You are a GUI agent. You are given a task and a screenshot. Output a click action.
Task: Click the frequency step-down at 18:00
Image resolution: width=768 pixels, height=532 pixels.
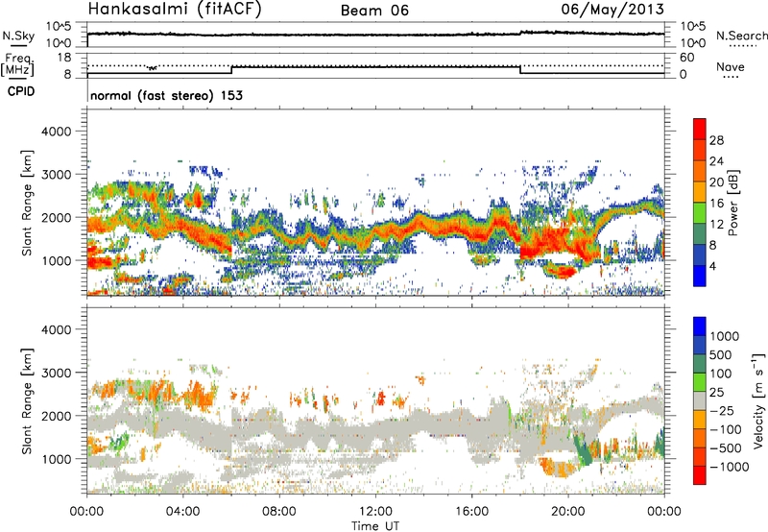[520, 70]
